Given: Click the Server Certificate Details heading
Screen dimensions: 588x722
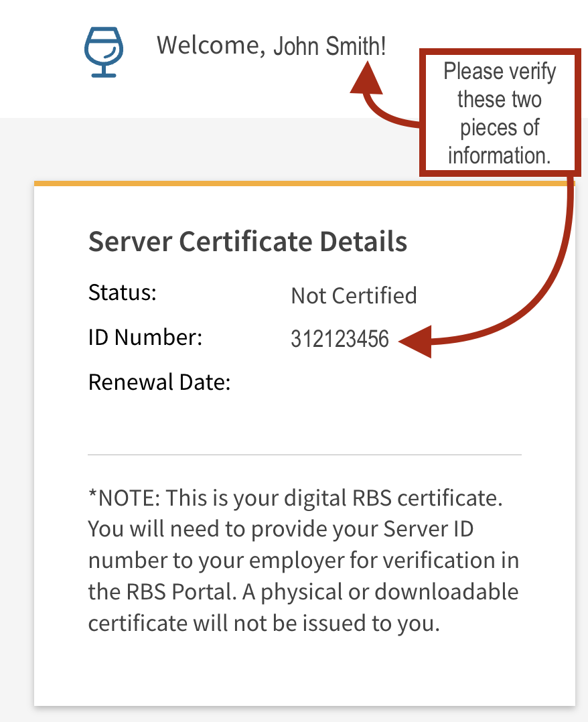Looking at the screenshot, I should coord(247,241).
